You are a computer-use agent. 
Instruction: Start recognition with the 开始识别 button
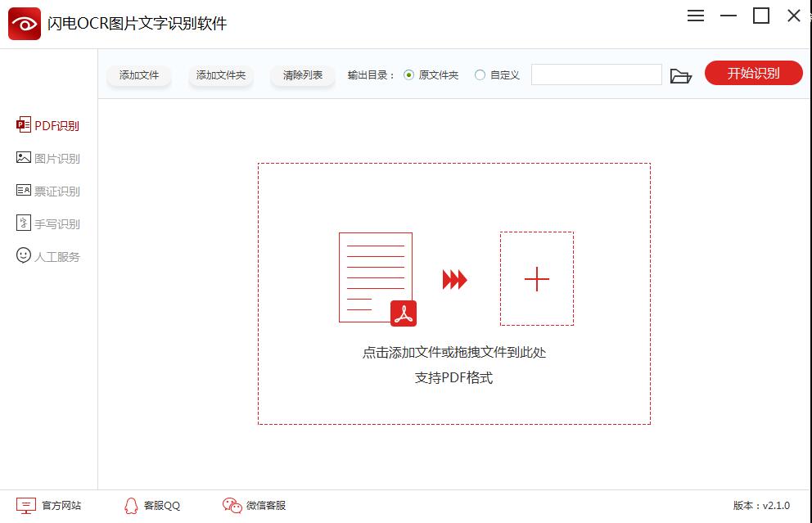(x=752, y=73)
